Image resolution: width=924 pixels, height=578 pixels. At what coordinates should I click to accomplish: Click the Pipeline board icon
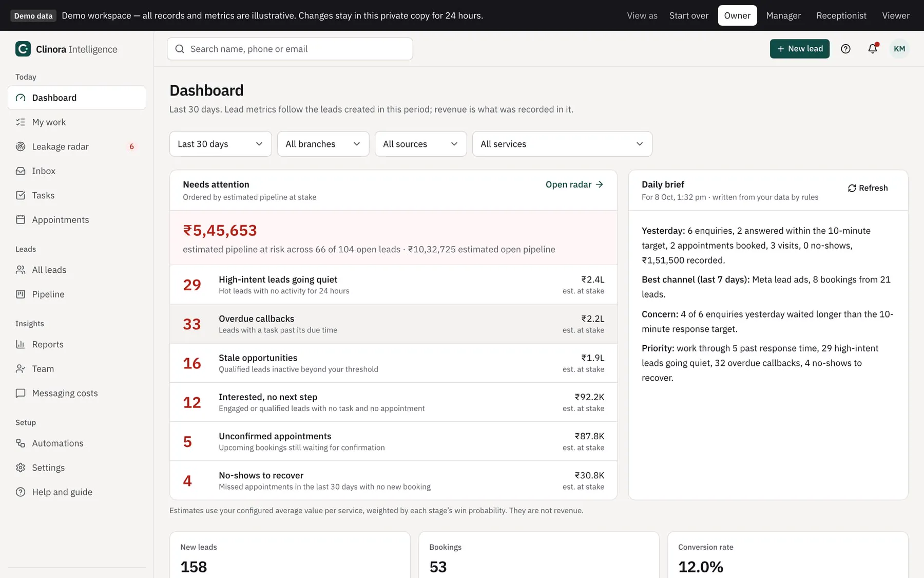pos(21,294)
